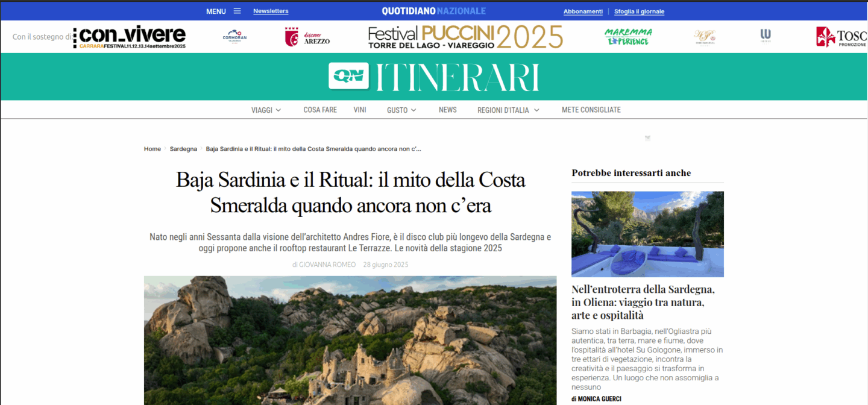The height and width of the screenshot is (405, 868).
Task: Click the Festival Puccini 2025 banner
Action: tap(465, 37)
